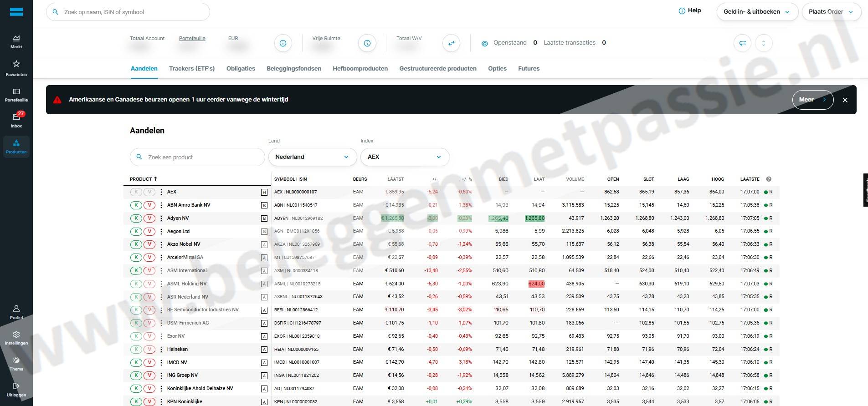Expand the Plaats Order dropdown
The width and height of the screenshot is (868, 406).
[x=831, y=12]
